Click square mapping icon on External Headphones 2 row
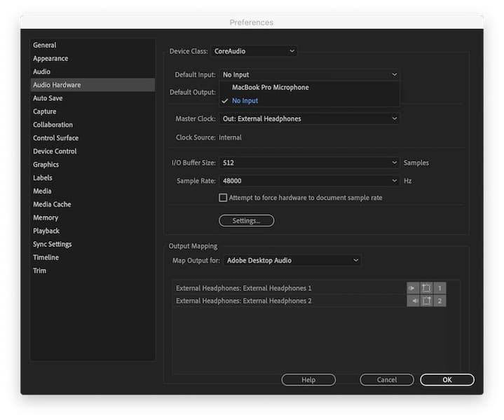504x420 pixels. click(x=426, y=301)
